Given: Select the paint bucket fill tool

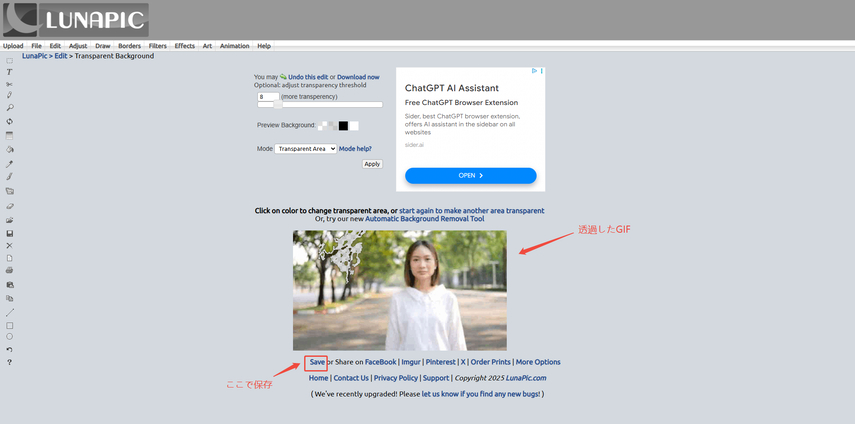Looking at the screenshot, I should (9, 149).
